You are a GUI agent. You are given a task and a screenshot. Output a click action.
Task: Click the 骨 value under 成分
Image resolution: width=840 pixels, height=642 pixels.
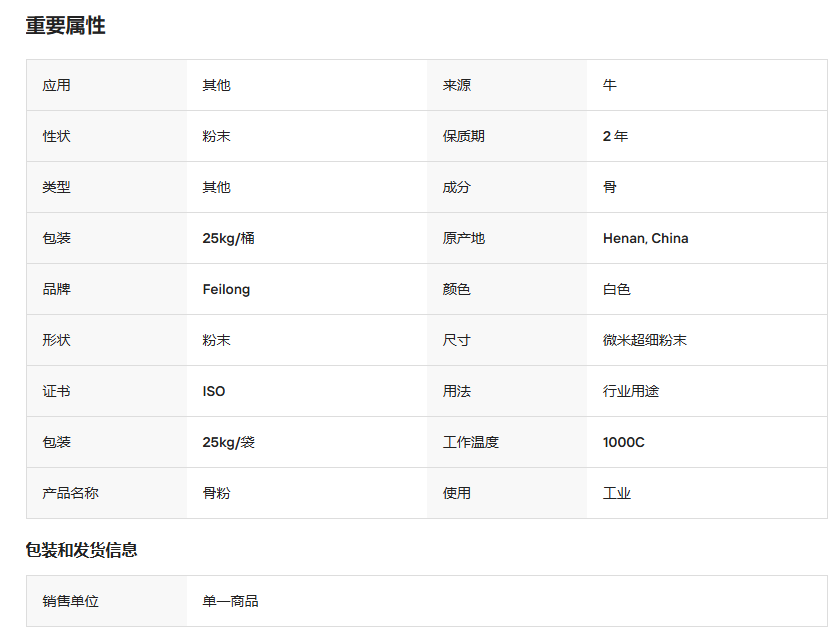608,187
